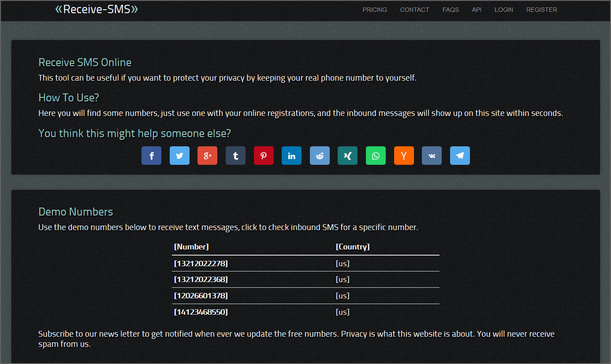Post to Tumblr using share icon
The width and height of the screenshot is (611, 364).
click(235, 156)
